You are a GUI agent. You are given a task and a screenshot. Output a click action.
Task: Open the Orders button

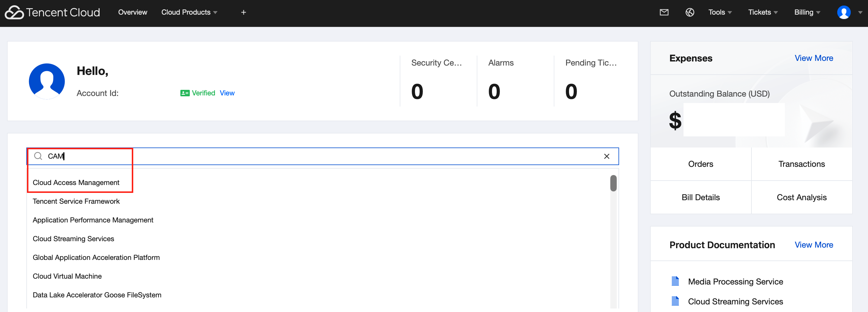coord(700,164)
